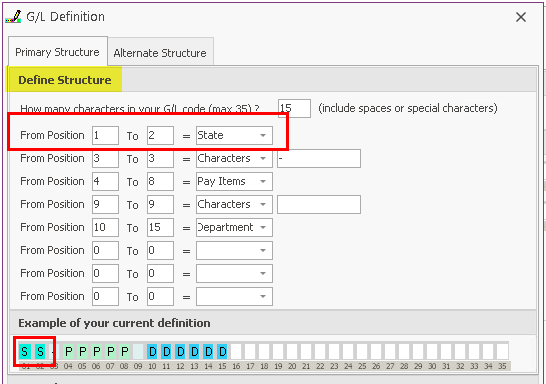Click the From Position field containing 10
Image resolution: width=546 pixels, height=384 pixels.
[105, 227]
